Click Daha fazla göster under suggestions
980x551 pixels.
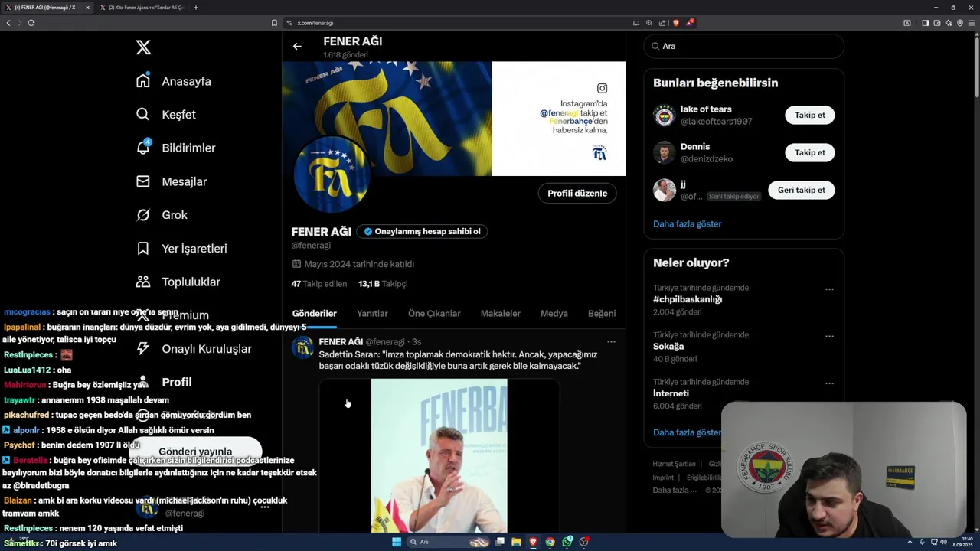[687, 223]
